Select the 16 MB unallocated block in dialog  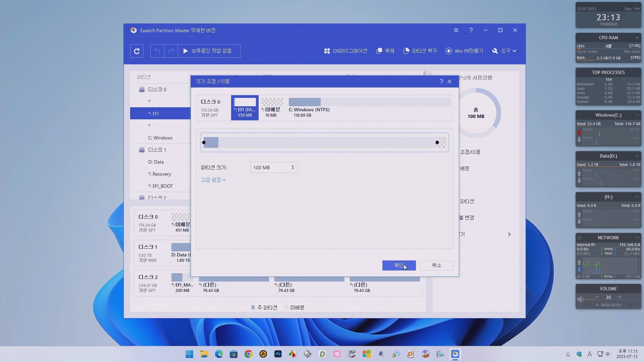tap(272, 108)
